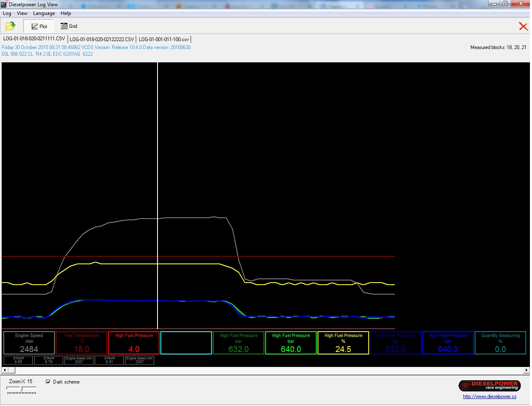532x406 pixels.
Task: Switch to Grid view
Action: (x=69, y=26)
